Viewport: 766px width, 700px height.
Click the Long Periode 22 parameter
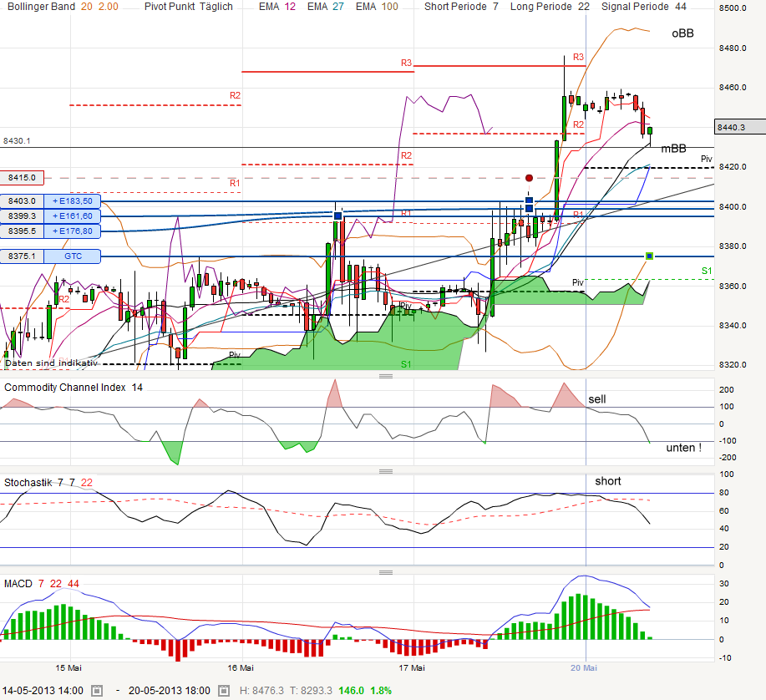pyautogui.click(x=550, y=7)
